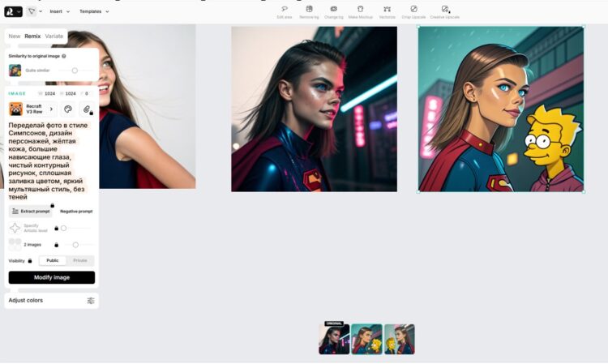Open the Insert dropdown menu
This screenshot has width=608, height=364.
60,11
